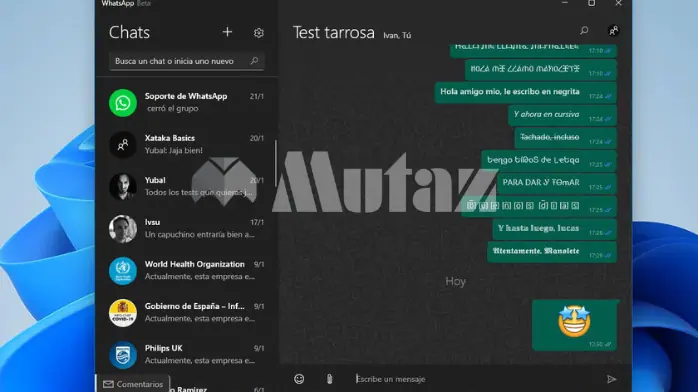
Task: Focus the 'Busca un chat' search field
Action: coord(187,61)
